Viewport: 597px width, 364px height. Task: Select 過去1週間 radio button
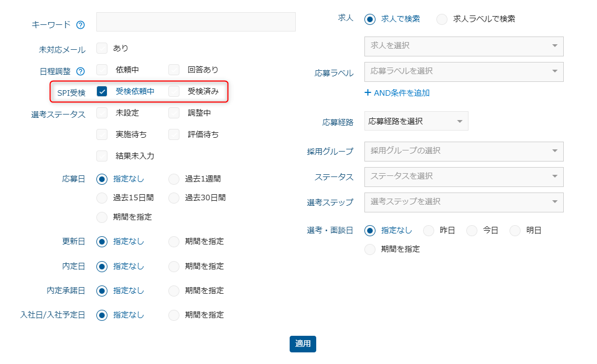(174, 179)
